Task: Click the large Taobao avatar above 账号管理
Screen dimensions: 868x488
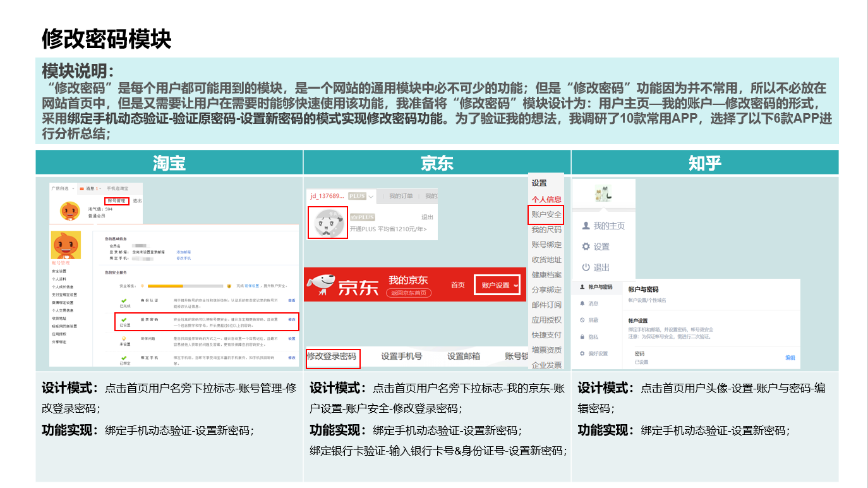Action: pos(66,245)
